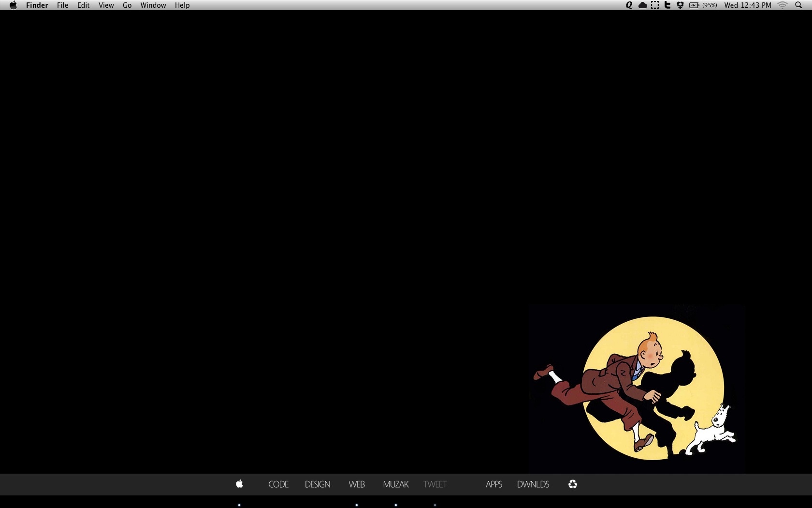812x508 pixels.
Task: Open the Finder application menu
Action: (37, 5)
